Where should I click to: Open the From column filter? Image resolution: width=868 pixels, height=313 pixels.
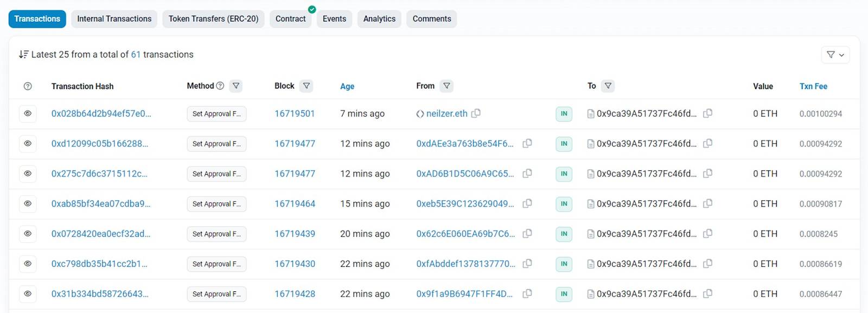[446, 86]
